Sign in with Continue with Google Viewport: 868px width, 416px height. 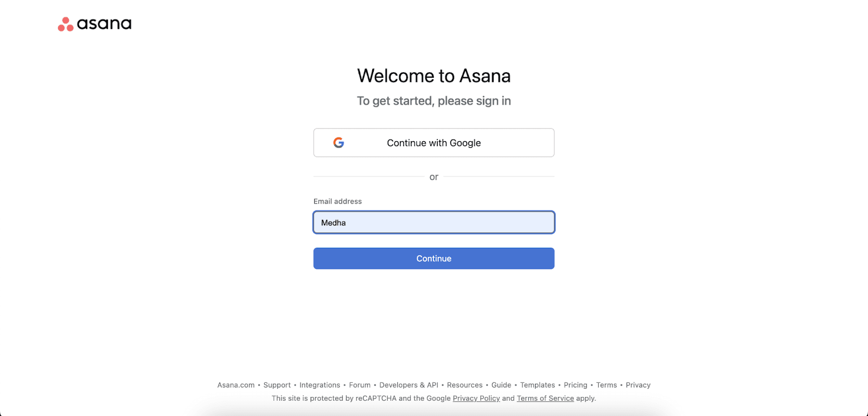click(434, 143)
